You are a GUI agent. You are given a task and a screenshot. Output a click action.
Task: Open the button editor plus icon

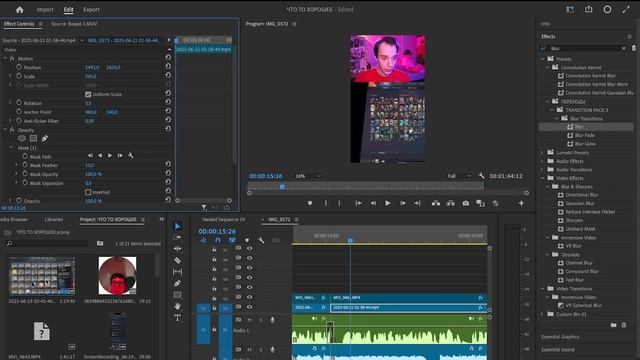(521, 203)
